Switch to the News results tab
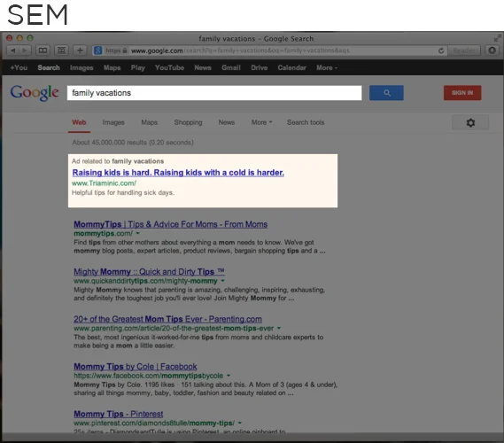504x443 pixels. point(227,122)
